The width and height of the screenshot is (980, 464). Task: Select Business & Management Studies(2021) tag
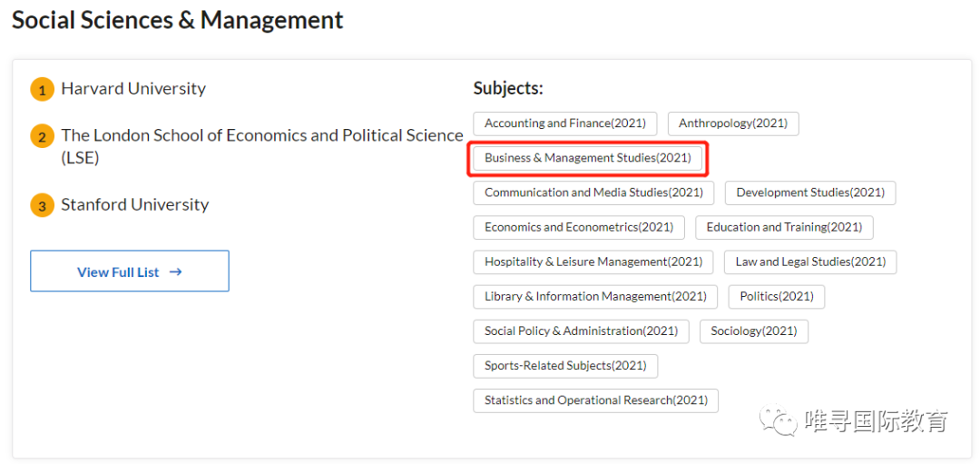pyautogui.click(x=587, y=158)
